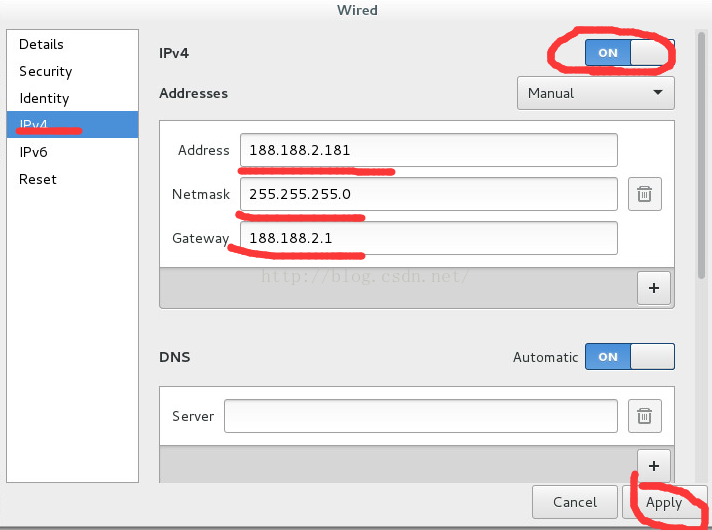Delete the address entry via trash icon
The width and height of the screenshot is (712, 530).
(x=644, y=194)
